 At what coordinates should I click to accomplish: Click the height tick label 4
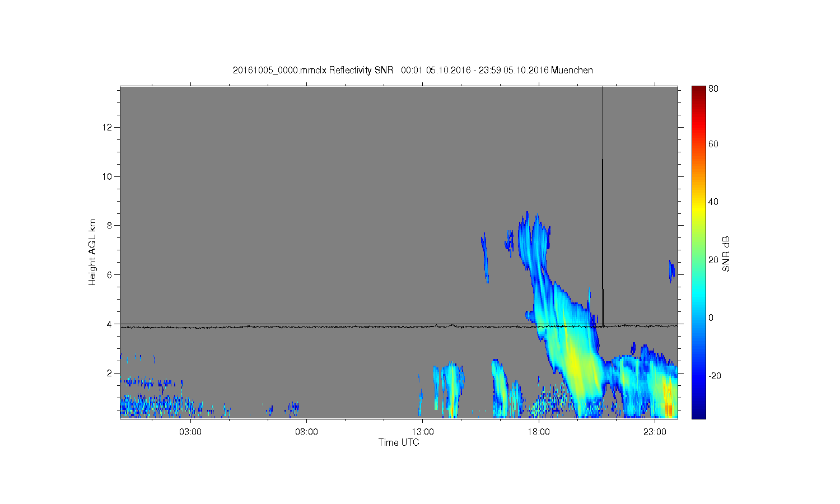point(110,324)
